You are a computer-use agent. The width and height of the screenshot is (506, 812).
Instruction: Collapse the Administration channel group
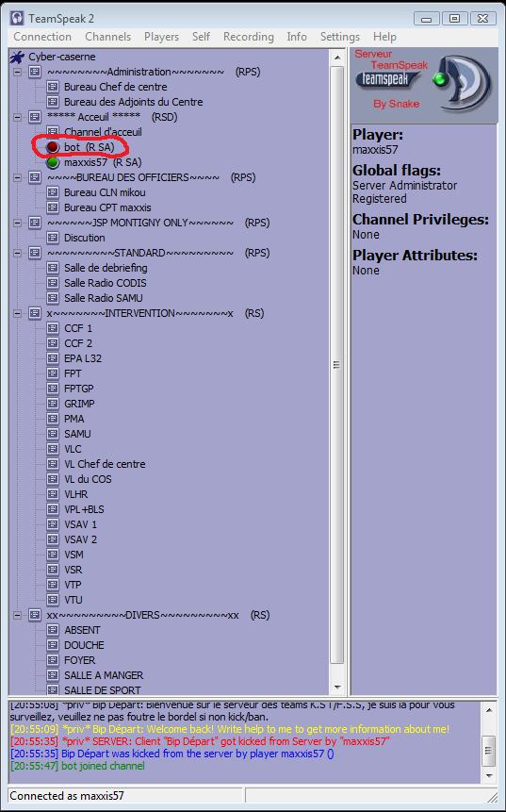pos(18,72)
